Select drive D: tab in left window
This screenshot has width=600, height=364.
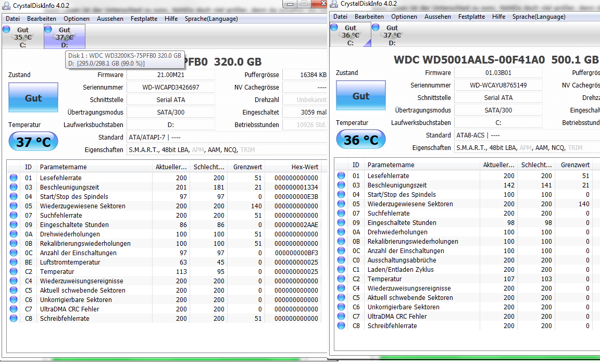pyautogui.click(x=64, y=37)
